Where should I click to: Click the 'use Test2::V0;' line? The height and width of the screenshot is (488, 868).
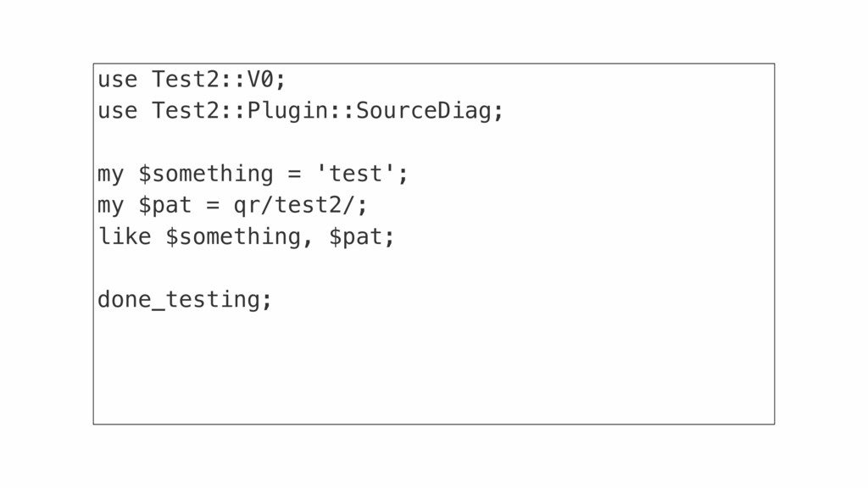(192, 80)
